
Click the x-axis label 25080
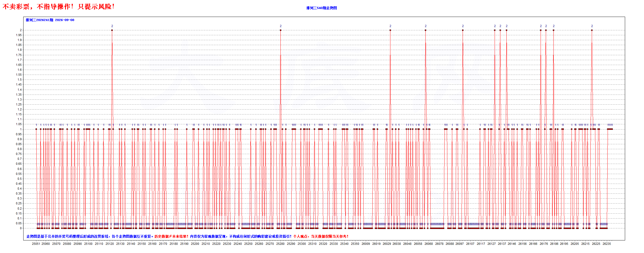67,244
